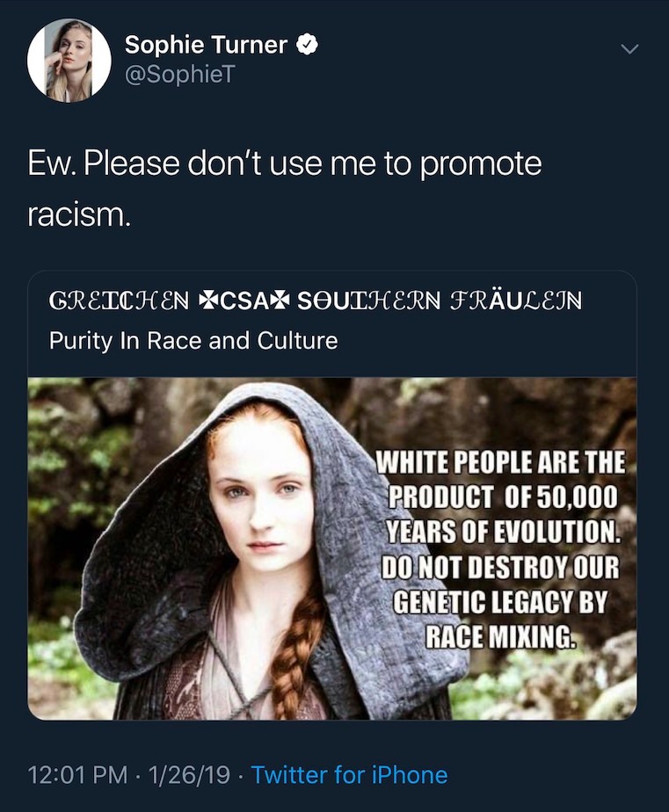
Task: Click the cross symbol before CSA
Action: 207,301
